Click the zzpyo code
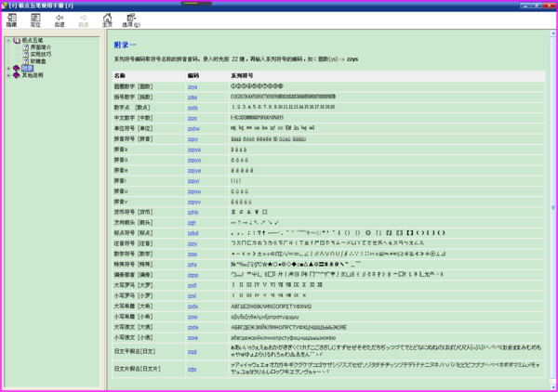 pos(194,160)
